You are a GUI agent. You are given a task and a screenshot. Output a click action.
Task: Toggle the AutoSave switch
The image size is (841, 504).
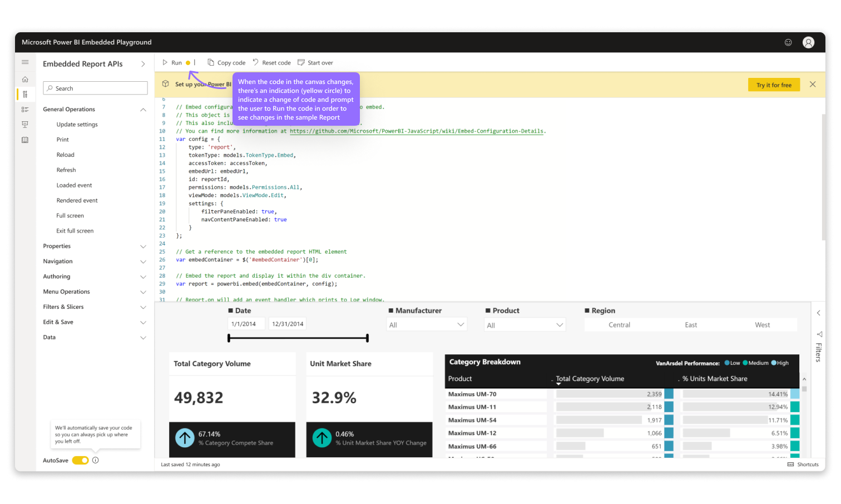pyautogui.click(x=80, y=460)
